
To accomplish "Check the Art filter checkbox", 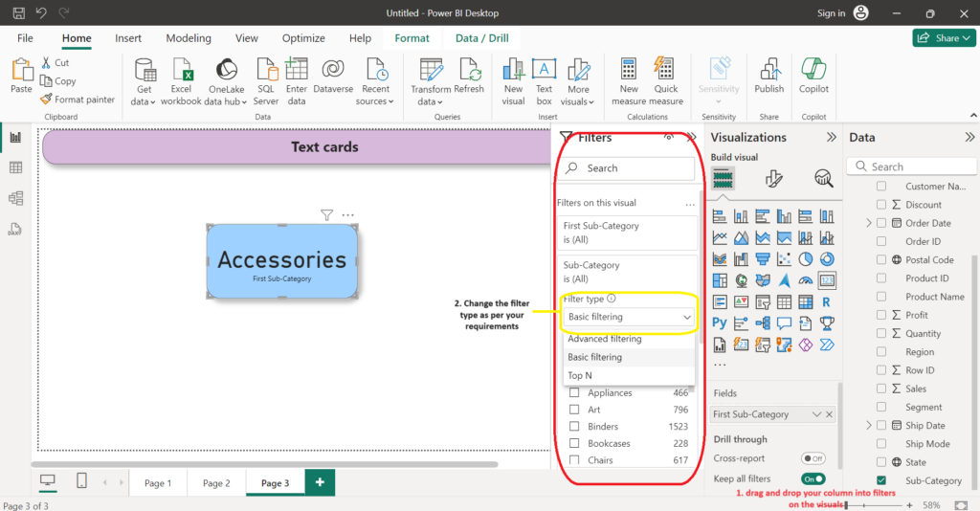I will (574, 410).
